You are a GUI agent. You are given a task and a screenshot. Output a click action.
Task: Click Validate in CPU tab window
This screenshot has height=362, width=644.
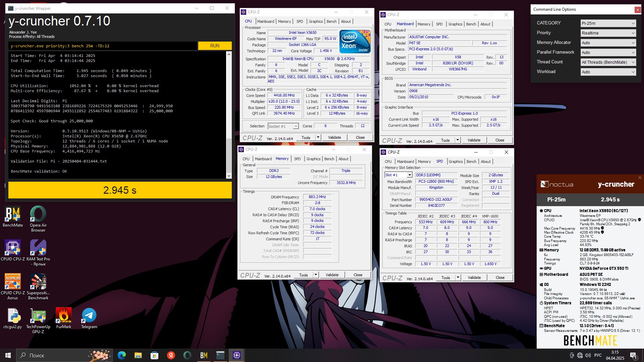point(334,137)
